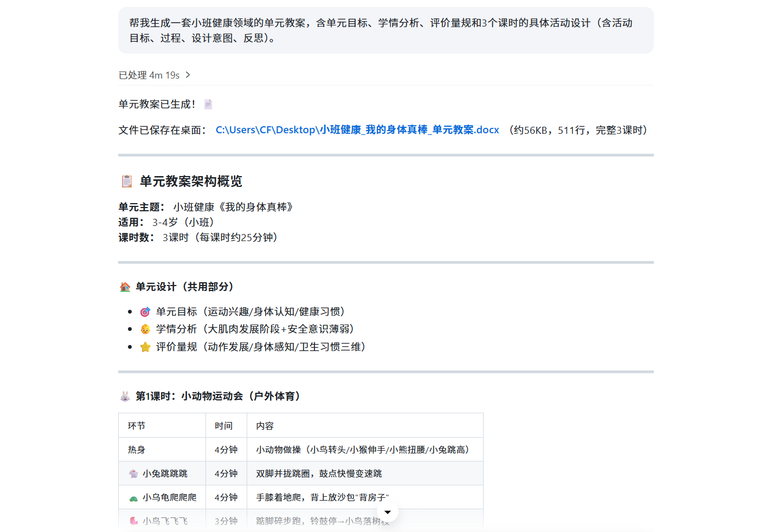784x532 pixels.
Task: Select the 单元主题 line text
Action: pyautogui.click(x=206, y=207)
